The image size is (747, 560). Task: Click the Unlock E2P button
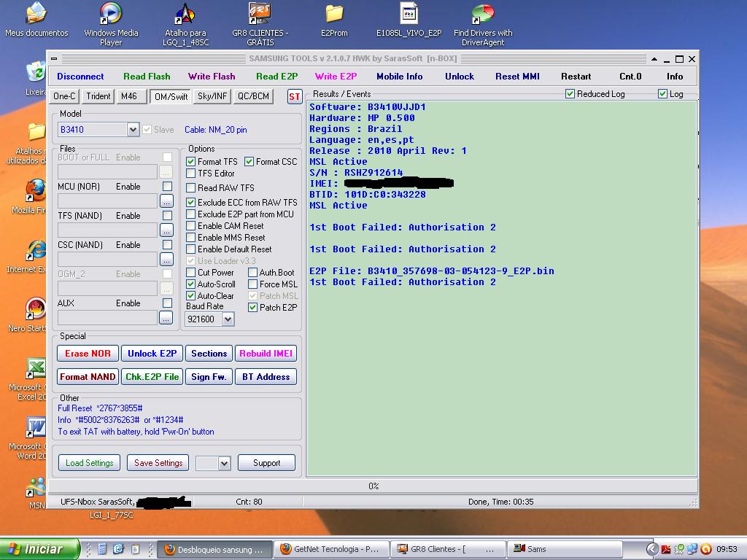[x=152, y=354]
